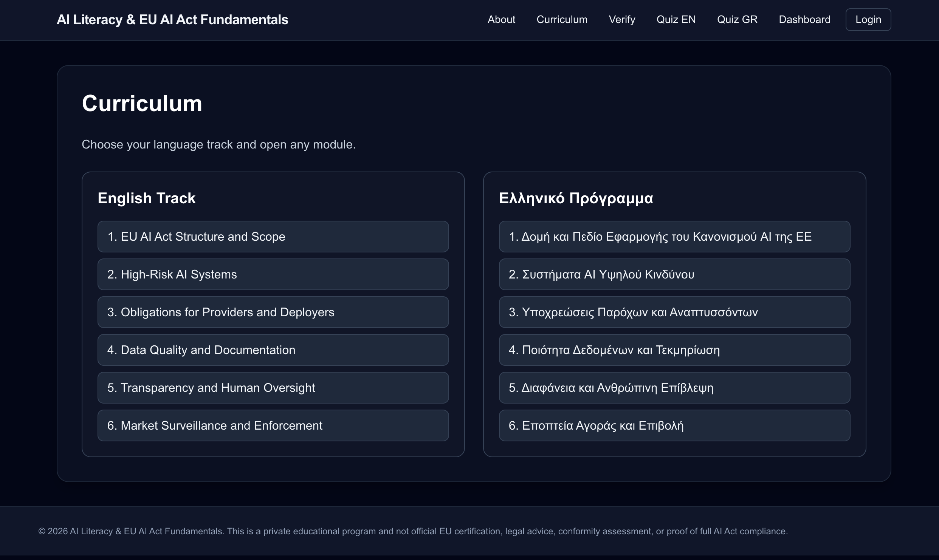Go to the Dashboard

click(804, 19)
